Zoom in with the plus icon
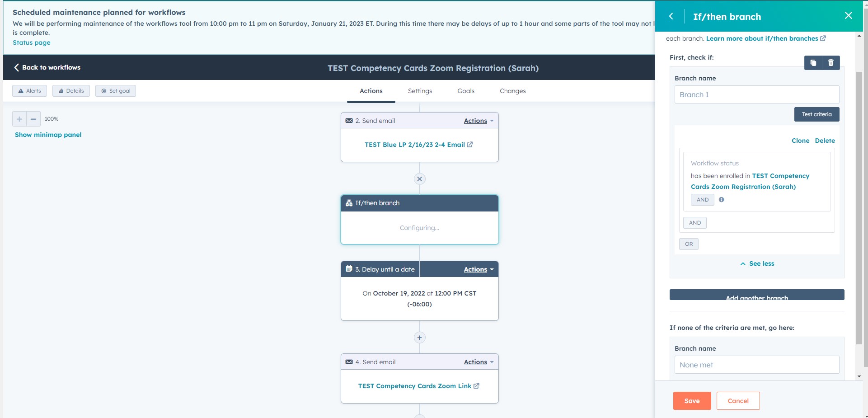The image size is (868, 418). click(19, 119)
